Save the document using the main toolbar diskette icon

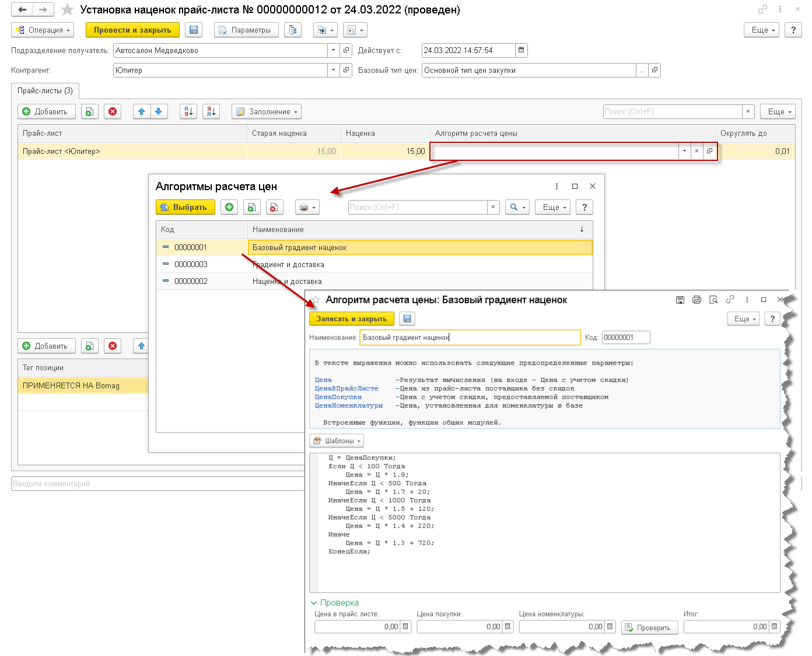[194, 30]
